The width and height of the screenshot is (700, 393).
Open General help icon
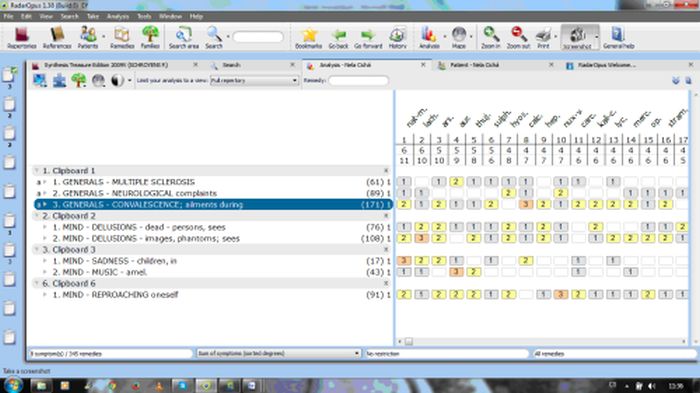coord(618,38)
